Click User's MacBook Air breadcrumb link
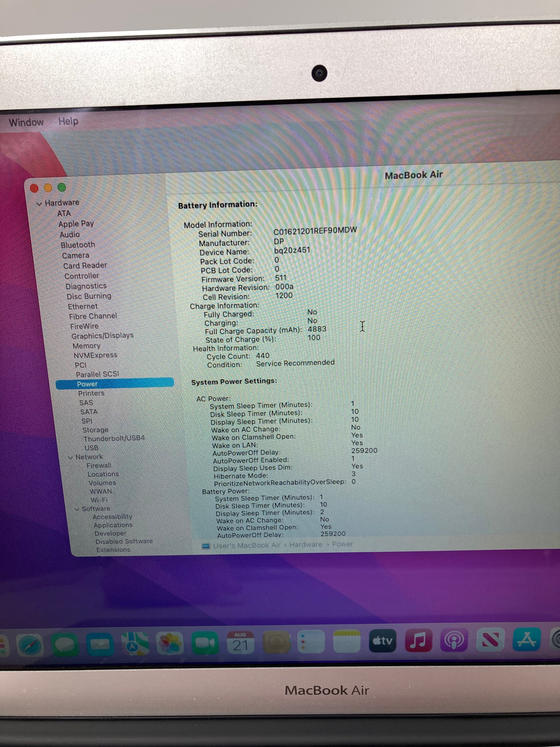The height and width of the screenshot is (747, 560). tap(246, 545)
